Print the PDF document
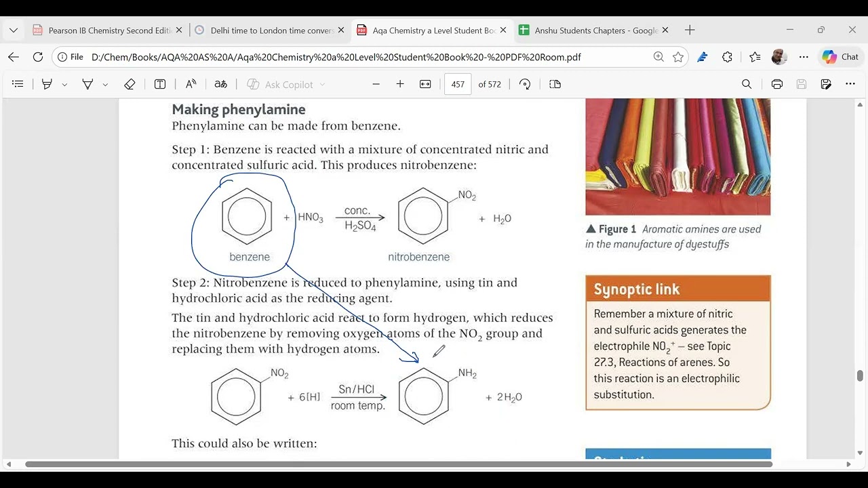The width and height of the screenshot is (868, 488). point(777,84)
